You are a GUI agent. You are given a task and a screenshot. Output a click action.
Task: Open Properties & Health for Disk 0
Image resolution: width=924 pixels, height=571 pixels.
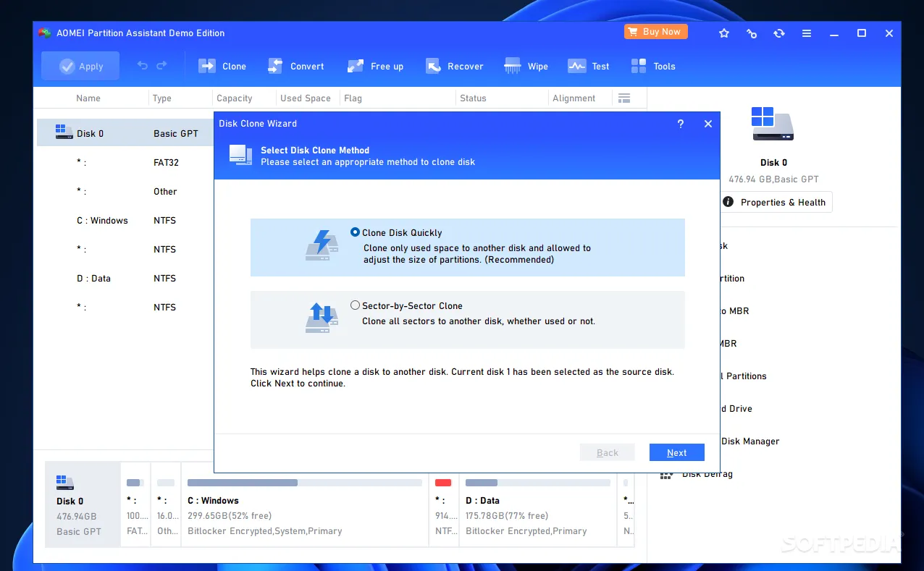(776, 203)
